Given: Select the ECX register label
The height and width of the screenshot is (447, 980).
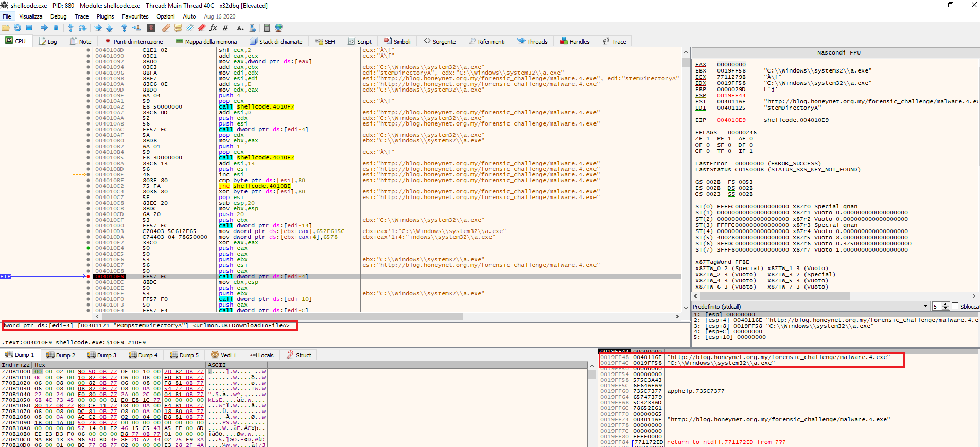Looking at the screenshot, I should click(701, 77).
